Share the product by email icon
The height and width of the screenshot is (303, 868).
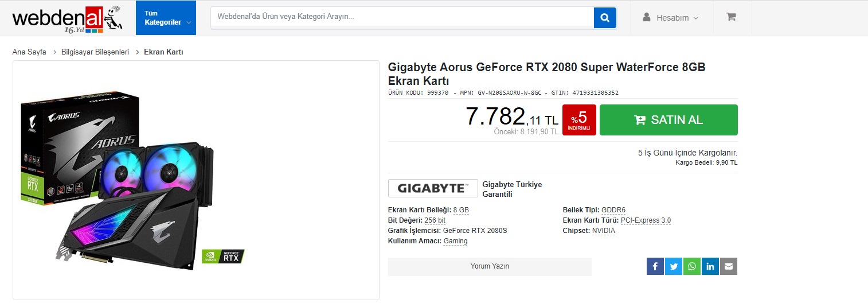(x=729, y=266)
